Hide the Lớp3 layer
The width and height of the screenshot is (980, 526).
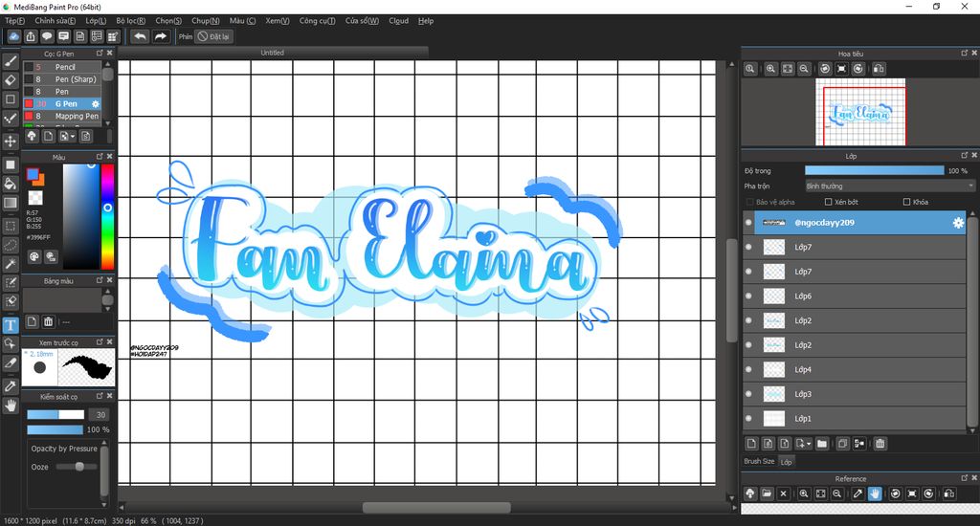tap(748, 394)
